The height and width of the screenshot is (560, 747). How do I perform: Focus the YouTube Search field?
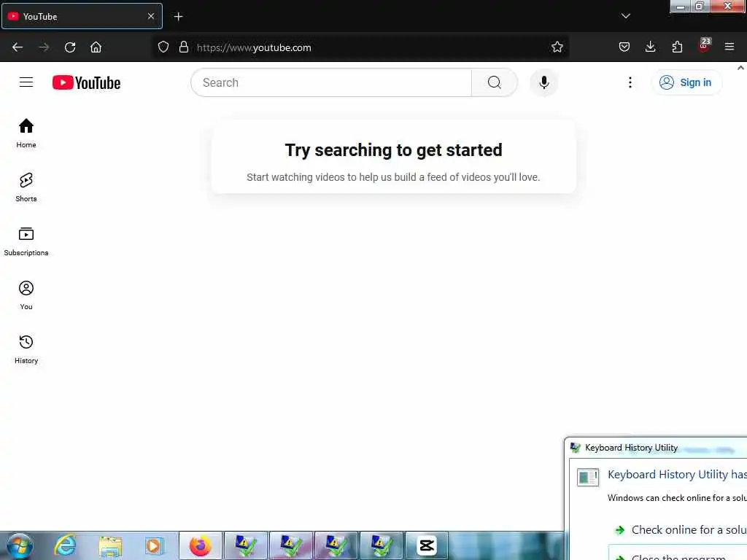point(331,82)
